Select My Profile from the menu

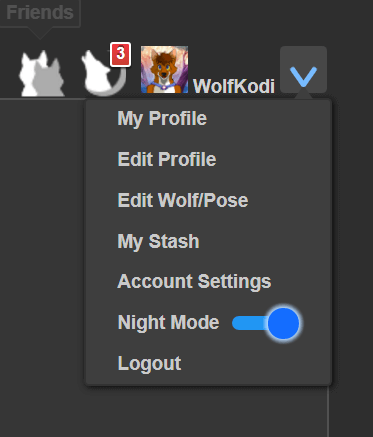point(162,119)
